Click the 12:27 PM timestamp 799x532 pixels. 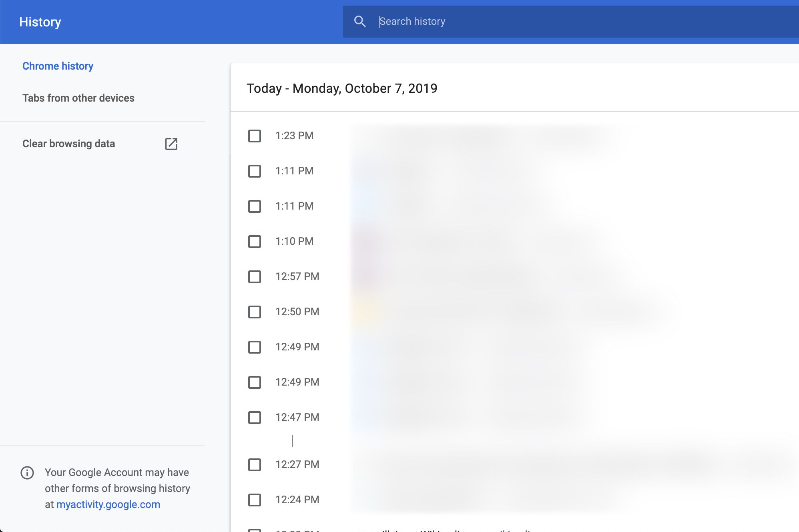pyautogui.click(x=297, y=465)
